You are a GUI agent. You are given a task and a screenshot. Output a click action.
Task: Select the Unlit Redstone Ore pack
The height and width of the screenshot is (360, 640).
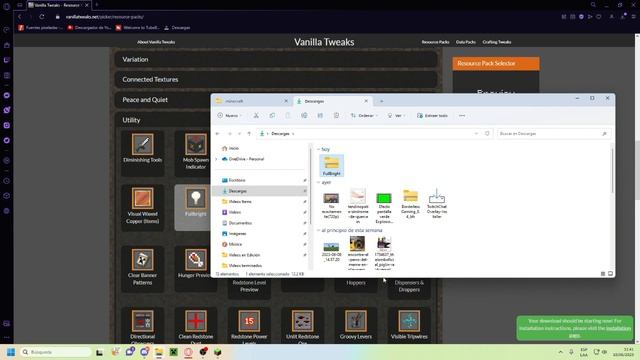pos(302,325)
